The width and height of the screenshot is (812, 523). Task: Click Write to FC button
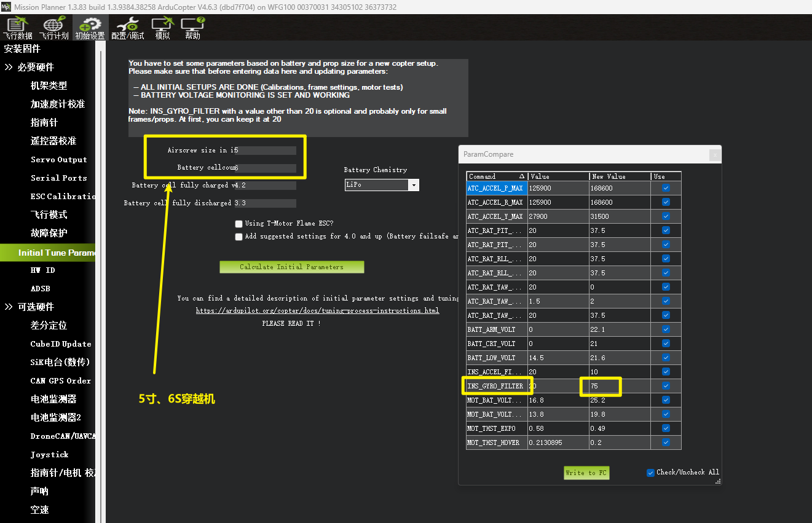click(586, 473)
